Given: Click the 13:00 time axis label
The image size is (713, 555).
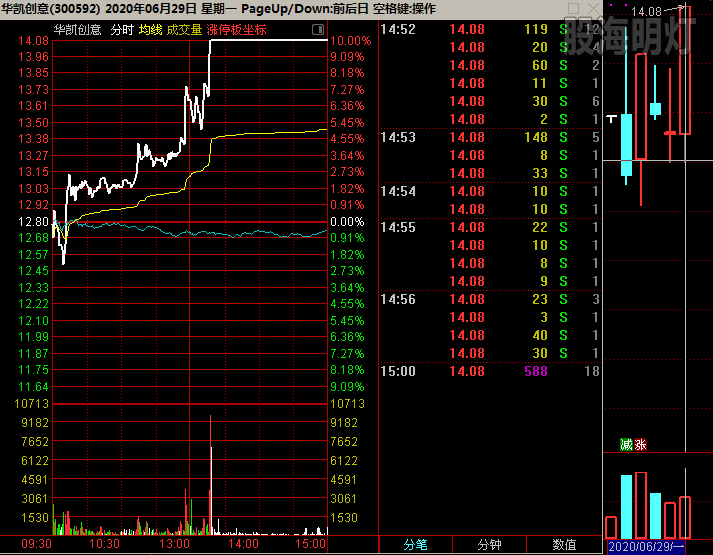Looking at the screenshot, I should (174, 544).
